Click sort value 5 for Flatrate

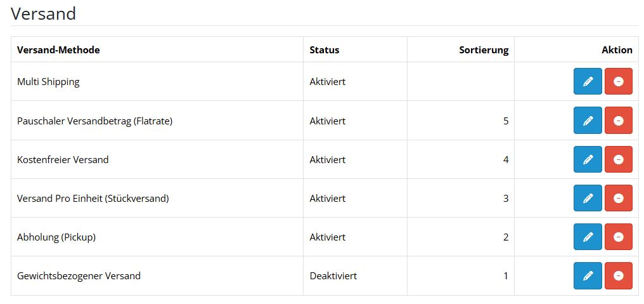[506, 121]
